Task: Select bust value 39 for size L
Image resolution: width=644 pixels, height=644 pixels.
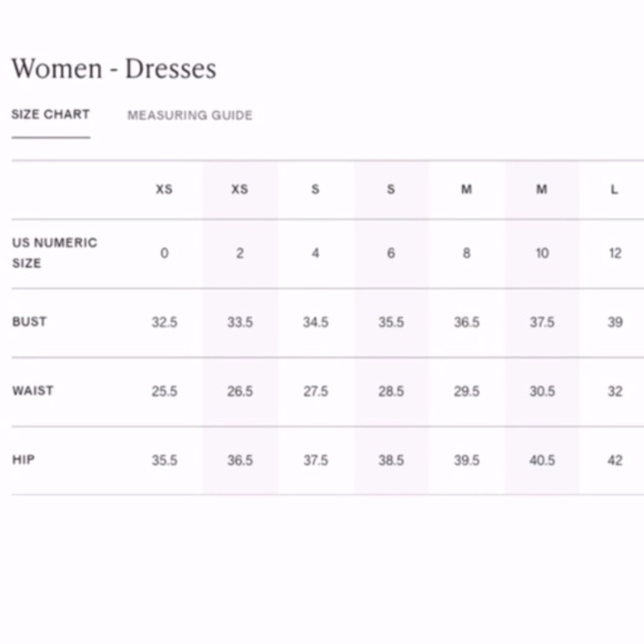Action: [x=615, y=322]
